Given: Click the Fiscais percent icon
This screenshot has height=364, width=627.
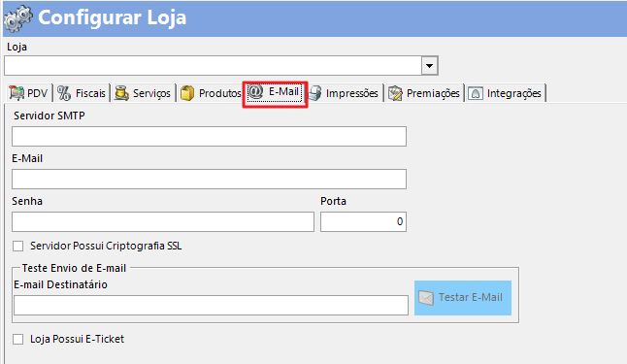Looking at the screenshot, I should (64, 93).
